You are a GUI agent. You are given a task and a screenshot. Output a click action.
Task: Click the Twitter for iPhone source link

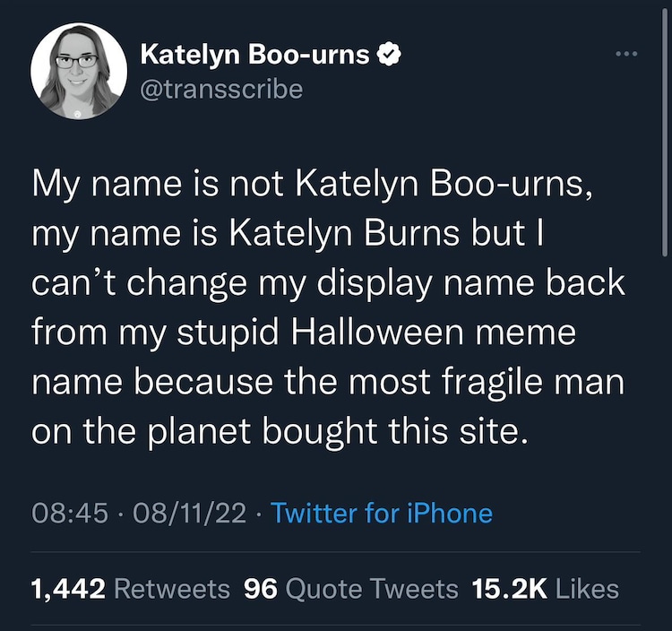tap(382, 513)
